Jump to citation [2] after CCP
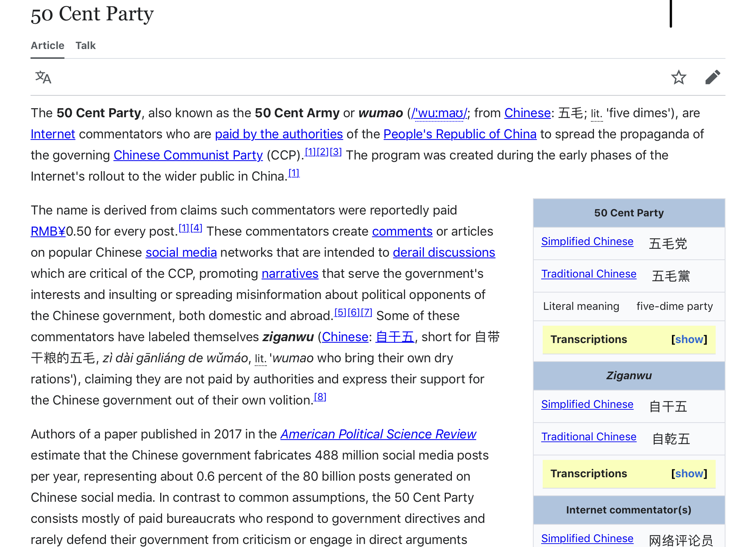The width and height of the screenshot is (756, 547). [x=323, y=152]
